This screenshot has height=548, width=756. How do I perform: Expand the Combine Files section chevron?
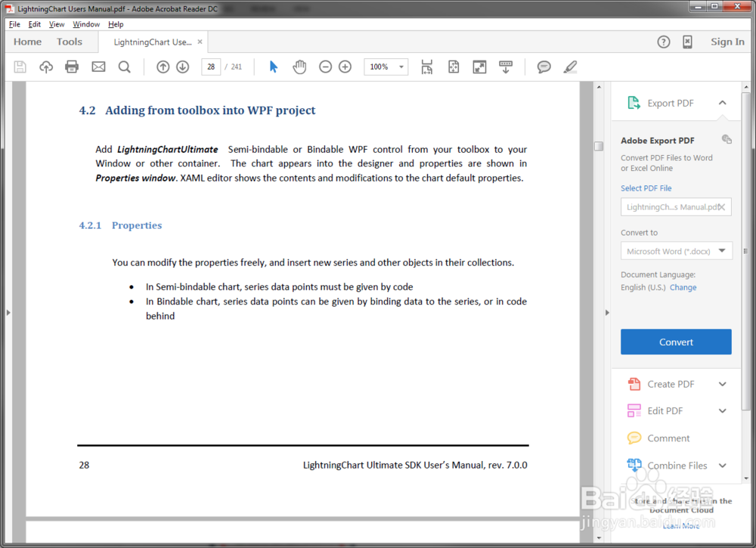[722, 465]
